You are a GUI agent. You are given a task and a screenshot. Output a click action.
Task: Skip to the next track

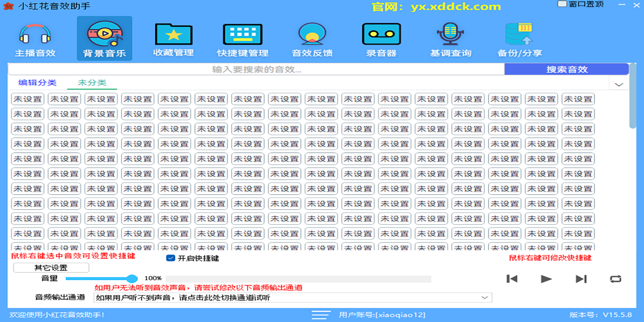581,279
